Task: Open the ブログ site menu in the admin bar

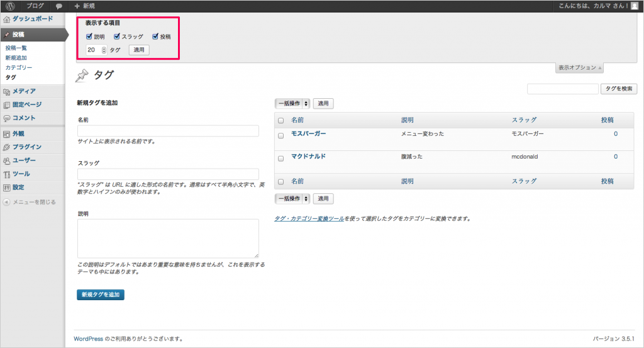Action: tap(35, 6)
